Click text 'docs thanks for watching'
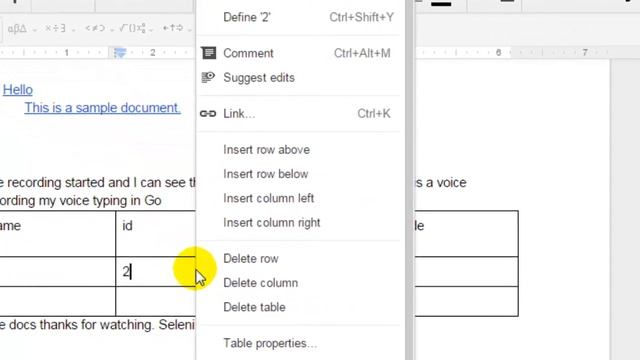The image size is (640, 360). click(80, 325)
